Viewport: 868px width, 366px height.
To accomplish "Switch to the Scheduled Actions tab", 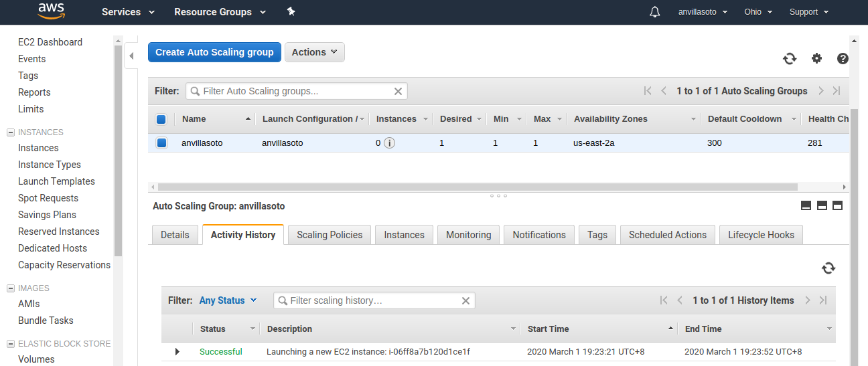I will pos(668,235).
